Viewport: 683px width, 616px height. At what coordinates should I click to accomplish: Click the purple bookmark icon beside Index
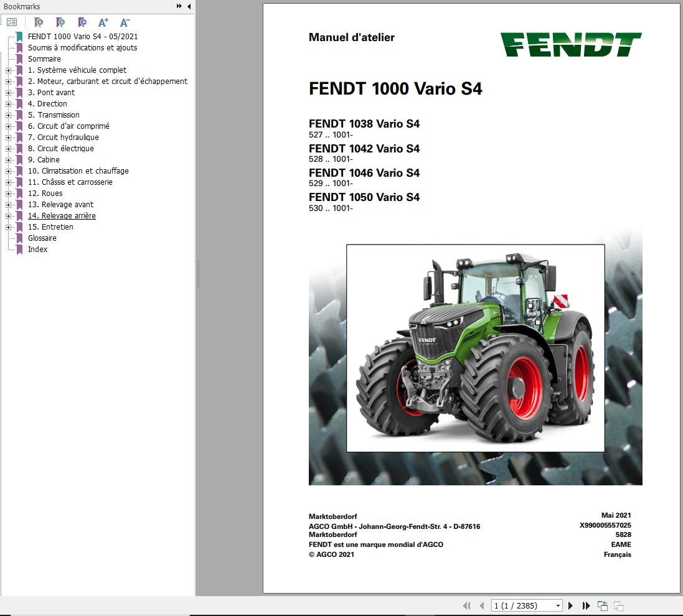[19, 250]
